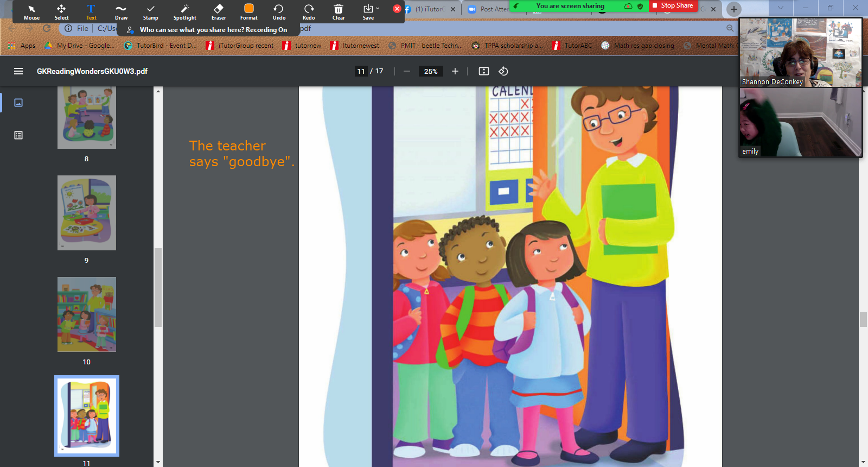The width and height of the screenshot is (868, 467).
Task: Open the Itutornewest bookmark
Action: pyautogui.click(x=355, y=46)
